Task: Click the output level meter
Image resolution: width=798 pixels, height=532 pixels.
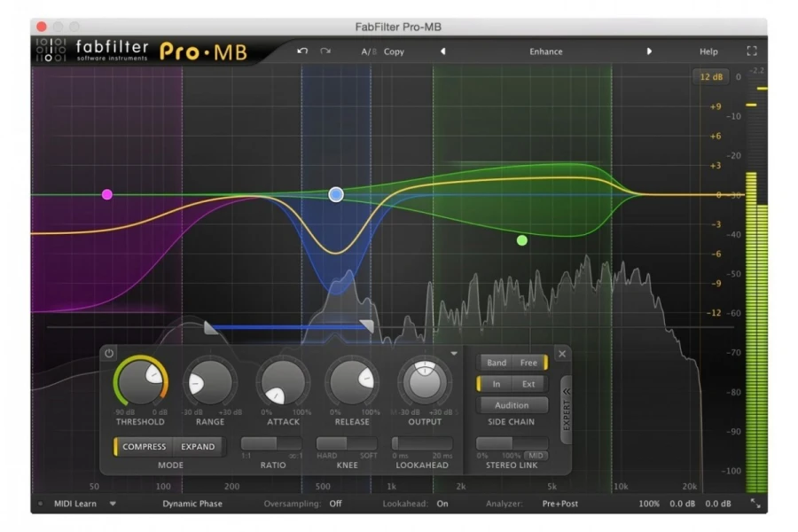Action: tap(756, 286)
